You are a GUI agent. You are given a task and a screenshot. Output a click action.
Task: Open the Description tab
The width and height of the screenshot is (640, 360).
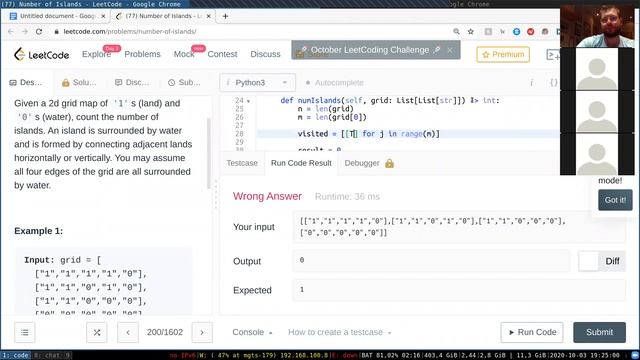pos(26,83)
